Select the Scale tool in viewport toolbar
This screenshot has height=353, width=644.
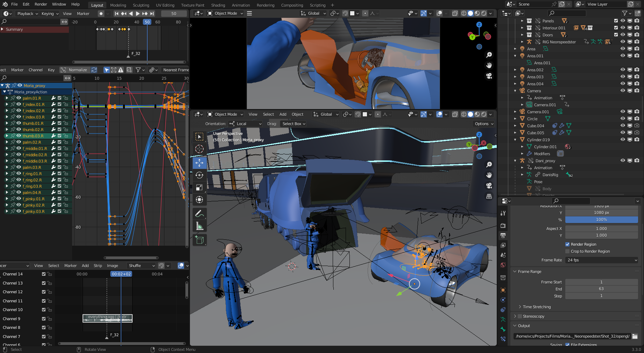(199, 188)
